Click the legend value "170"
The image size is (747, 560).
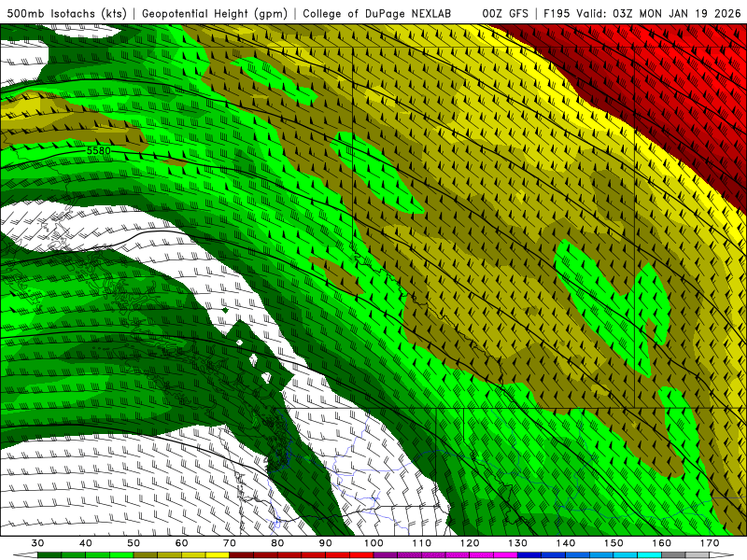tap(710, 543)
